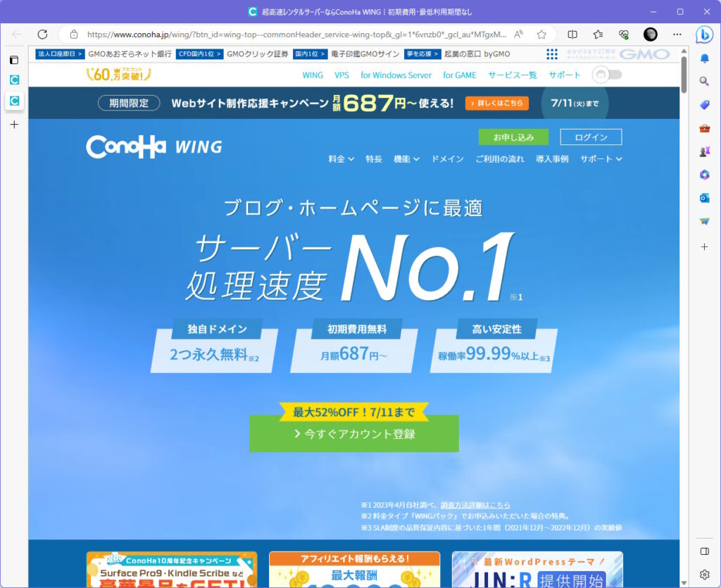
Task: Click the 今すぐアカウント登録 button
Action: point(353,434)
